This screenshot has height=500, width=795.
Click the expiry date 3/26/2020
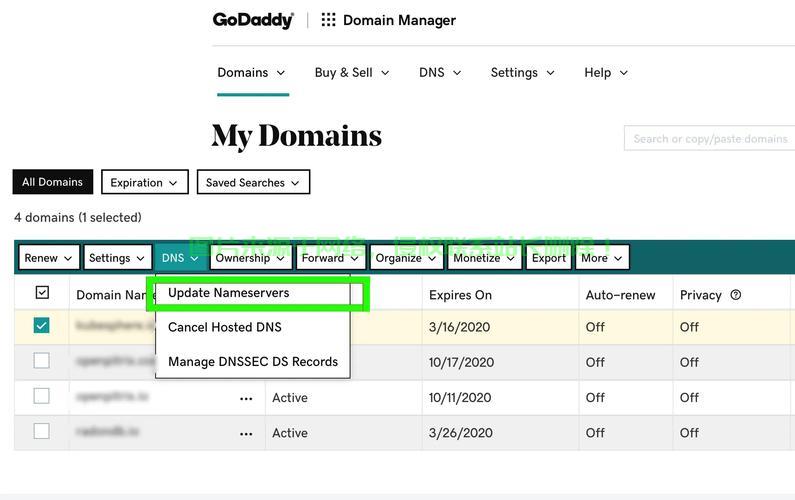(x=460, y=433)
